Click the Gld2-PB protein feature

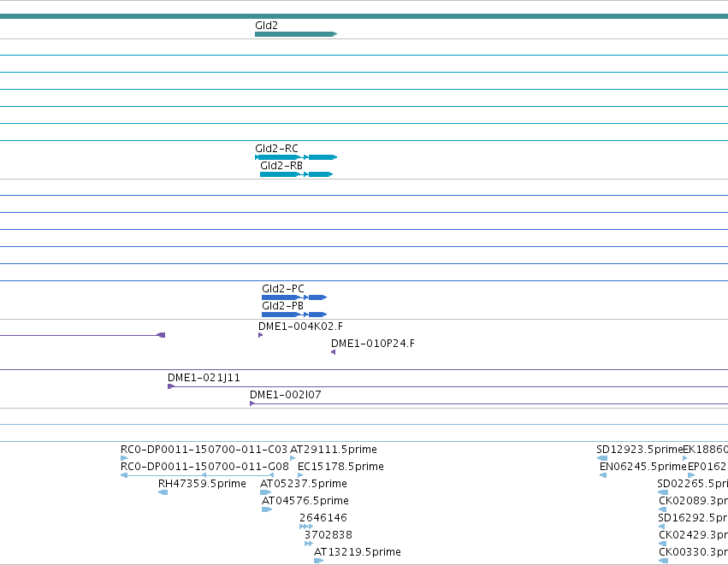coord(294,315)
